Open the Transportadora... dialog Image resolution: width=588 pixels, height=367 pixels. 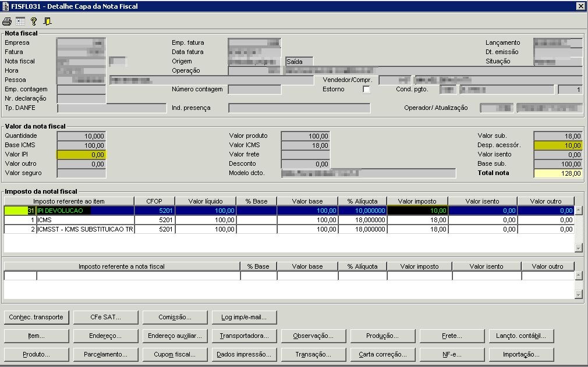tap(243, 336)
